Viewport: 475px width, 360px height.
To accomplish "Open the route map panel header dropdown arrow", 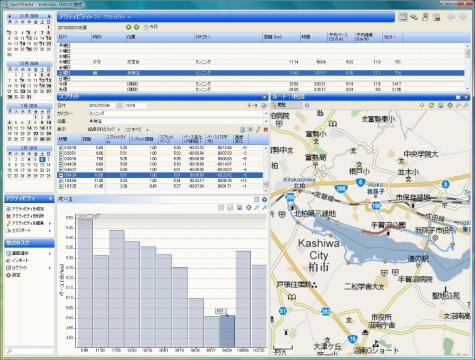I will (x=466, y=97).
